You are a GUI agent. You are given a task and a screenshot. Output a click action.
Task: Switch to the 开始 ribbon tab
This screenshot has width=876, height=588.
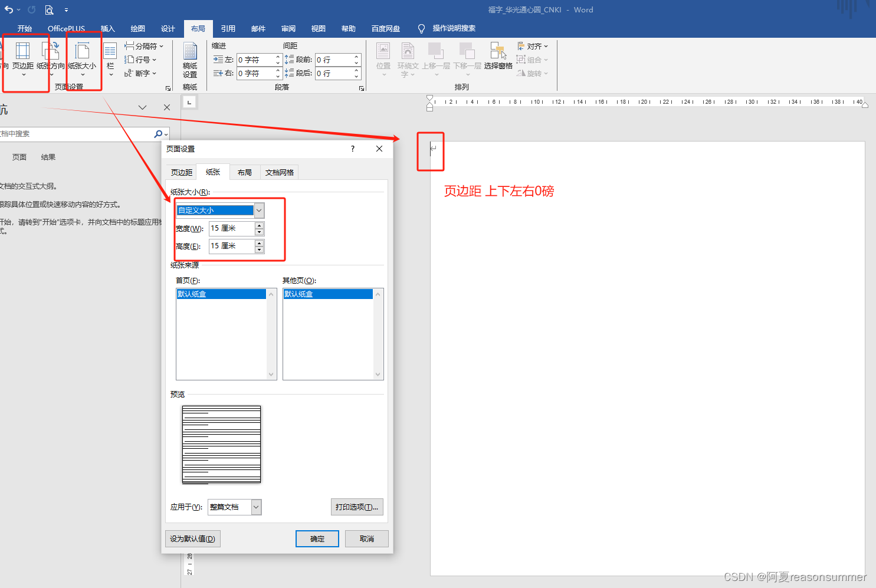(x=25, y=28)
